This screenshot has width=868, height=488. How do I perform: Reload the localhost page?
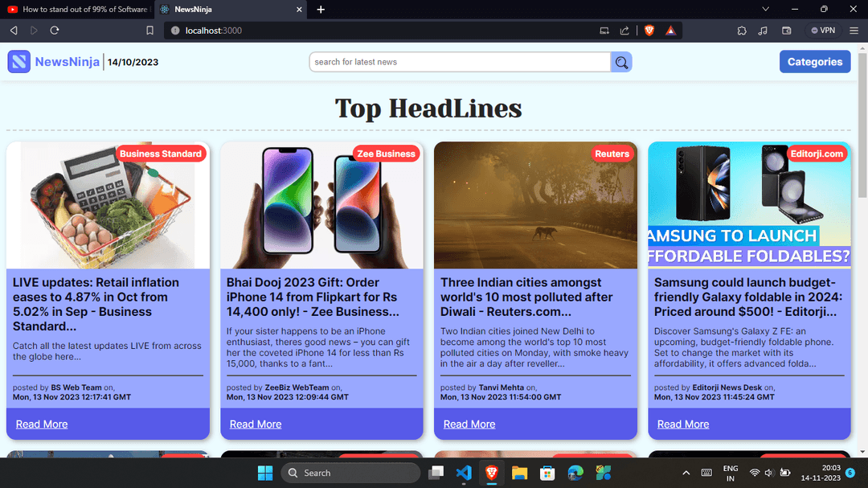tap(55, 31)
